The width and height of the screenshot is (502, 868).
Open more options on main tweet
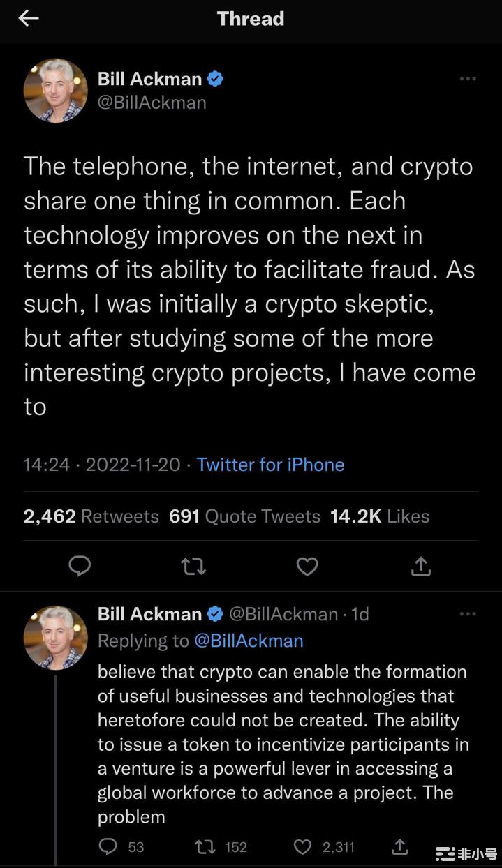pyautogui.click(x=467, y=80)
